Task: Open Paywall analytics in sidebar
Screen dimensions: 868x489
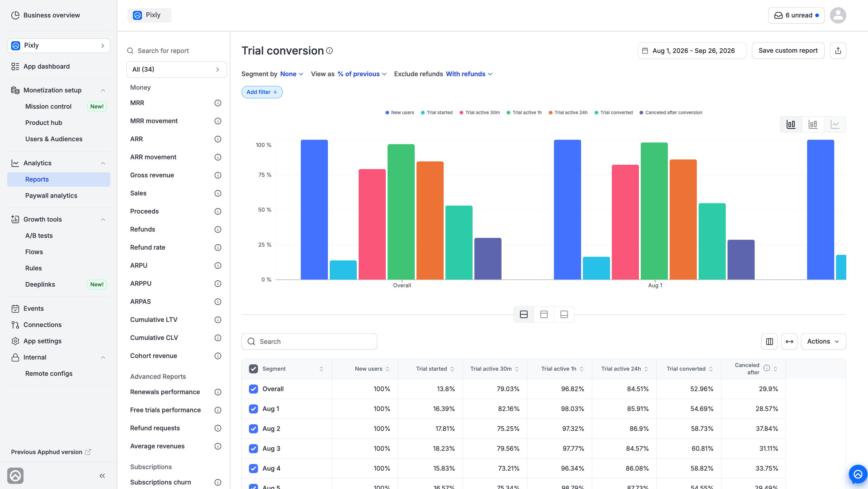Action: point(51,195)
